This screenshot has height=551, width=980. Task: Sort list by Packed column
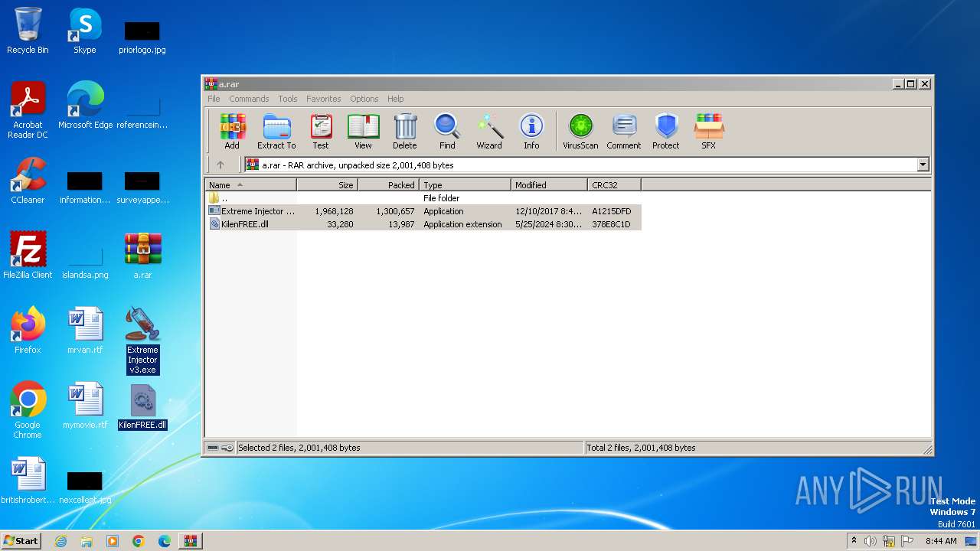(x=388, y=185)
